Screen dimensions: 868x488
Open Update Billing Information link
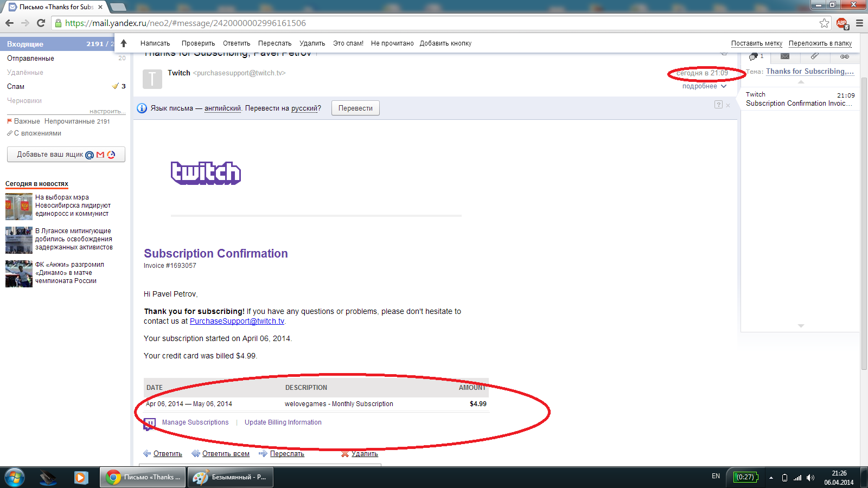tap(283, 422)
